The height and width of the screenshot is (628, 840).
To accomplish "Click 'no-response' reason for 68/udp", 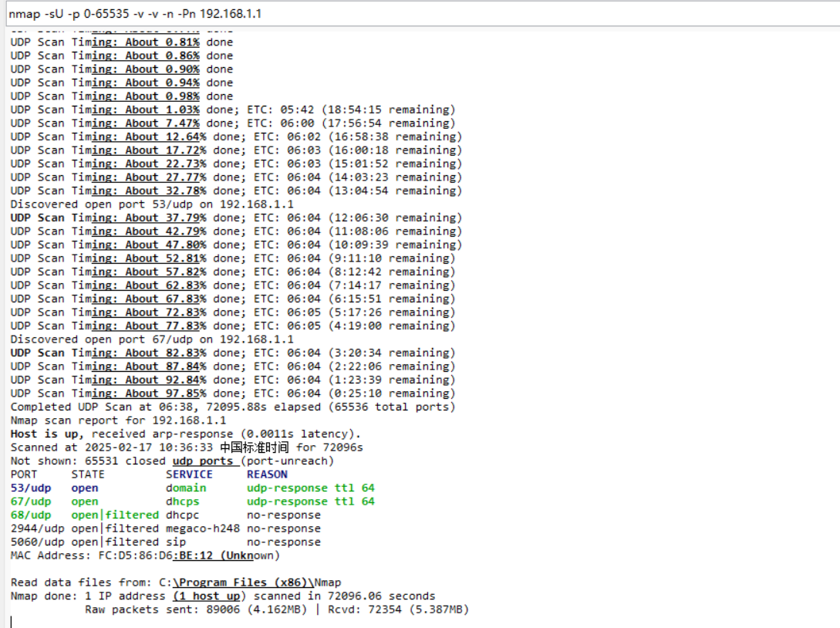I will click(283, 515).
